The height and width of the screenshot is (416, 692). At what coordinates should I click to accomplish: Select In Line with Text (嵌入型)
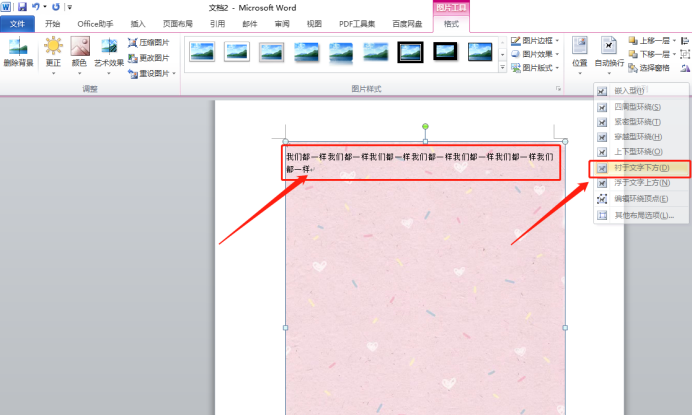tap(641, 91)
